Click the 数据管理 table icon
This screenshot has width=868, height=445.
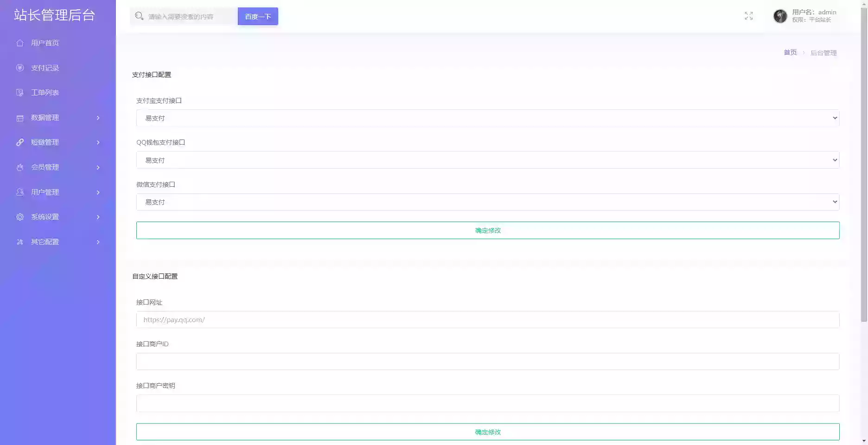point(20,118)
